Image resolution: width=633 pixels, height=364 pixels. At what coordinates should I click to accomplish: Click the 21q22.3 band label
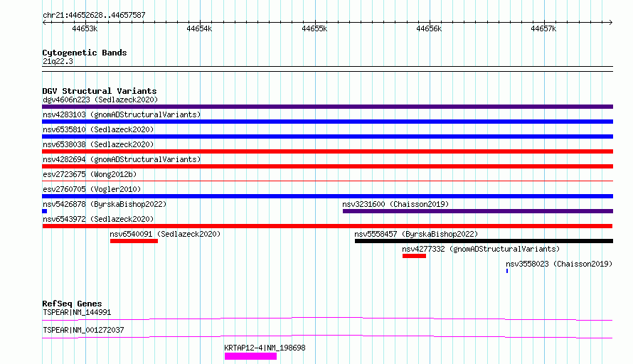point(58,61)
